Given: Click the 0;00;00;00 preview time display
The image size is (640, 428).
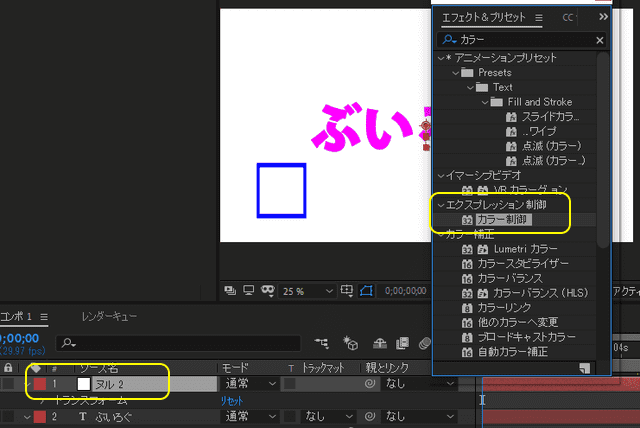Looking at the screenshot, I should tap(405, 291).
